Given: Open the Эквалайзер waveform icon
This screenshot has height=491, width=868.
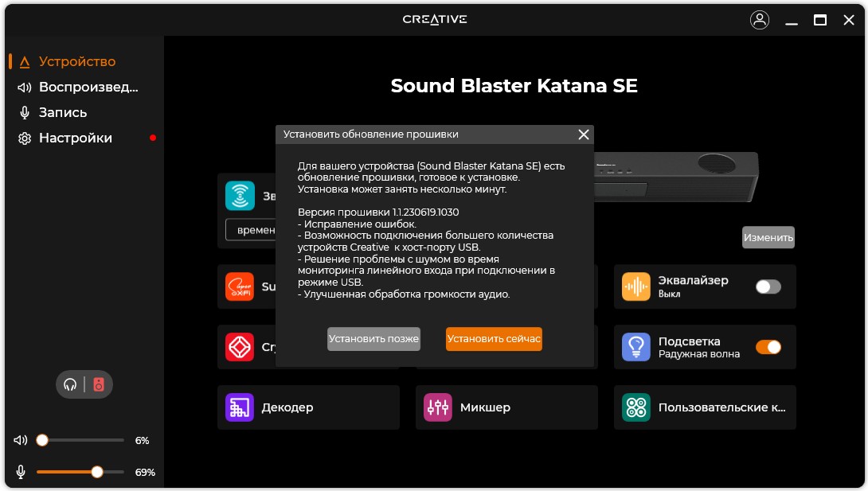Looking at the screenshot, I should point(636,286).
